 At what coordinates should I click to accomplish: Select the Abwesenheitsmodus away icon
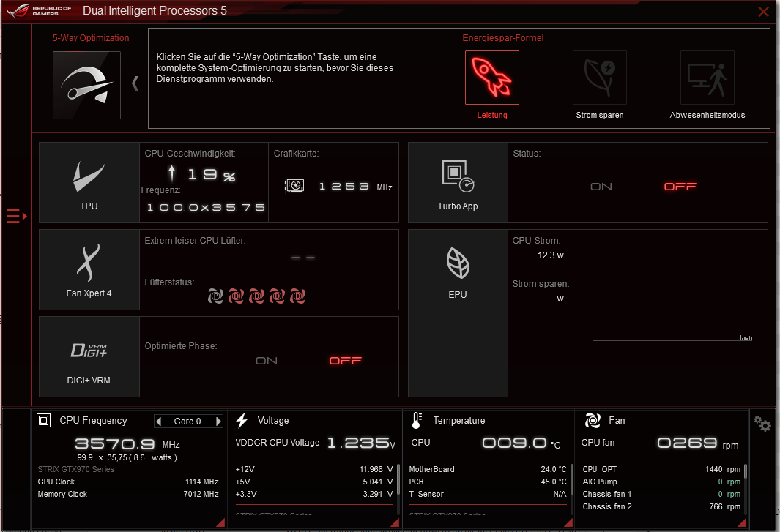click(x=707, y=78)
